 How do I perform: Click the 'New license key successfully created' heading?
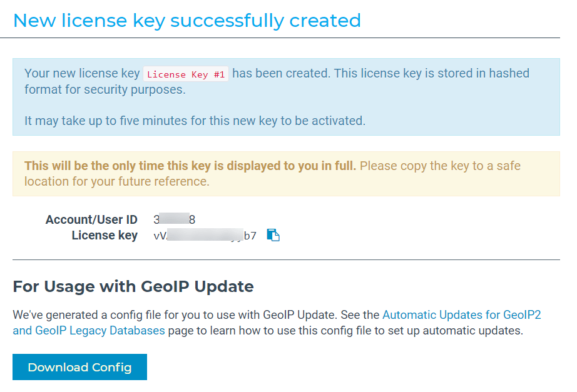tap(186, 21)
